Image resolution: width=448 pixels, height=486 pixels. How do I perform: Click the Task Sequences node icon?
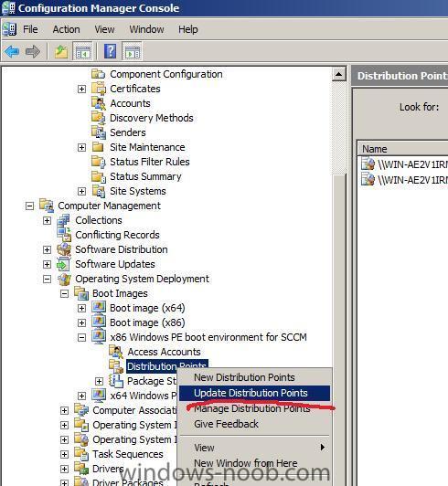[x=81, y=454]
